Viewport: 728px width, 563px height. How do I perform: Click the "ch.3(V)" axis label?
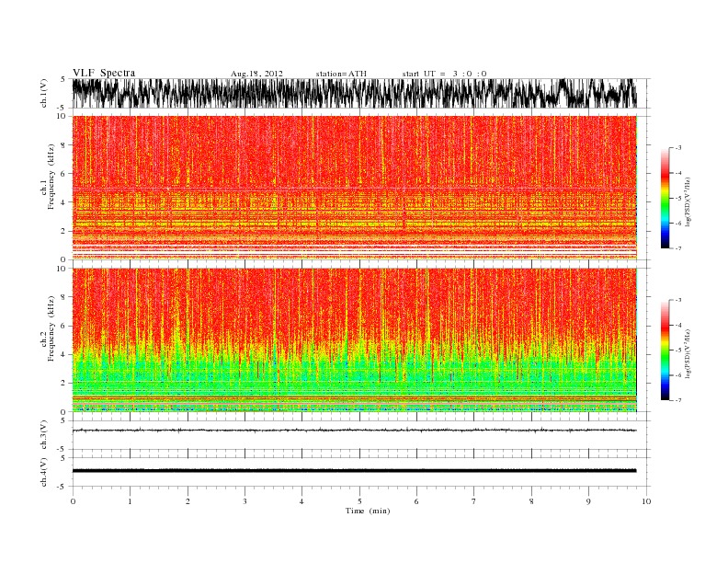click(44, 435)
